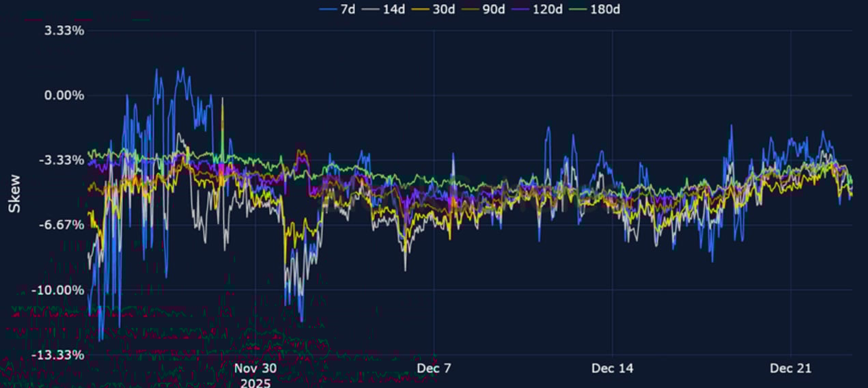Select the Dec 21 x-axis date label
Viewport: 868px width, 388px height.
(x=790, y=368)
